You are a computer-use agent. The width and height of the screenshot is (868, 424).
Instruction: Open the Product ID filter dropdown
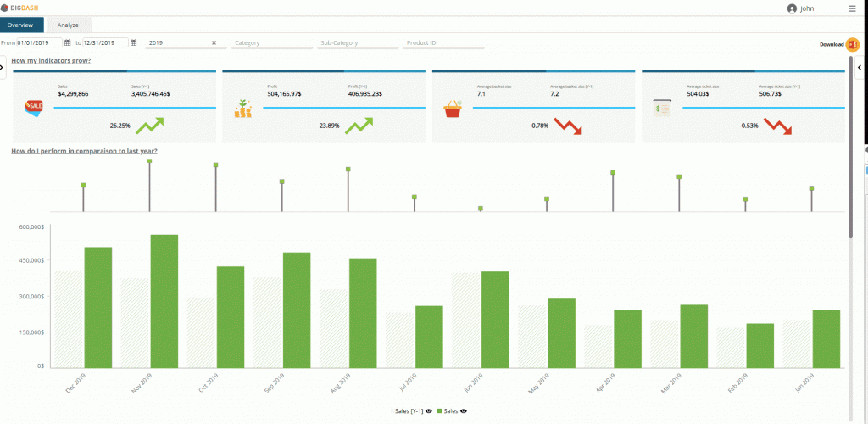[443, 42]
